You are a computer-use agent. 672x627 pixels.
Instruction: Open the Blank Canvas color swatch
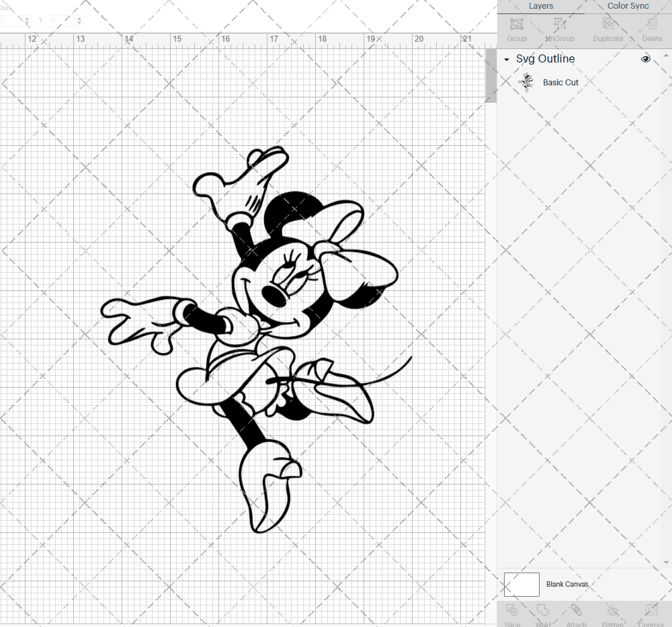point(521,584)
